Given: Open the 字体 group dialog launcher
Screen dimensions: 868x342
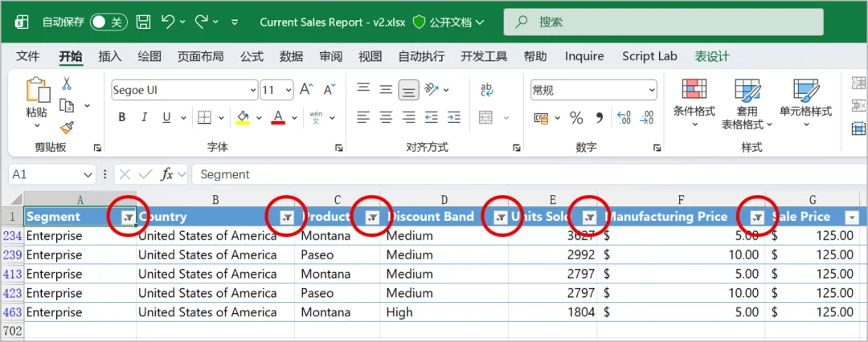Looking at the screenshot, I should tap(338, 148).
